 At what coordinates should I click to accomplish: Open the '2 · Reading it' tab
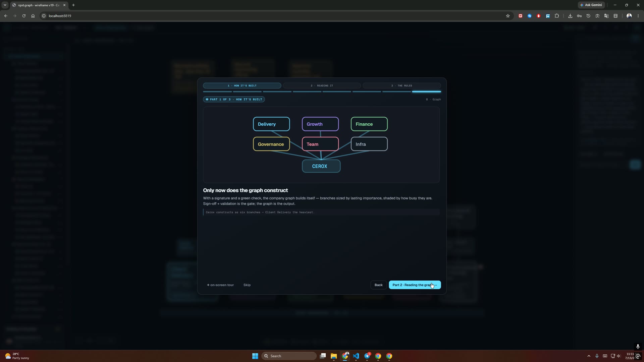pos(322,85)
